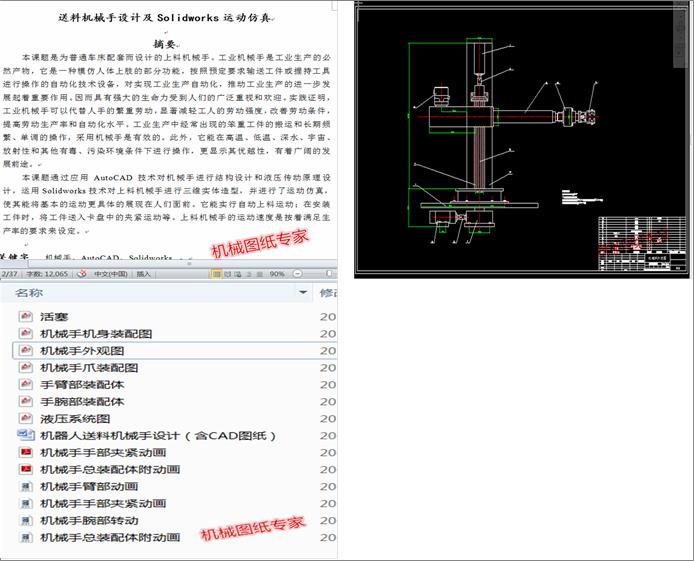Image resolution: width=694 pixels, height=561 pixels.
Task: Click the zoom slider handle in Word
Action: [329, 274]
